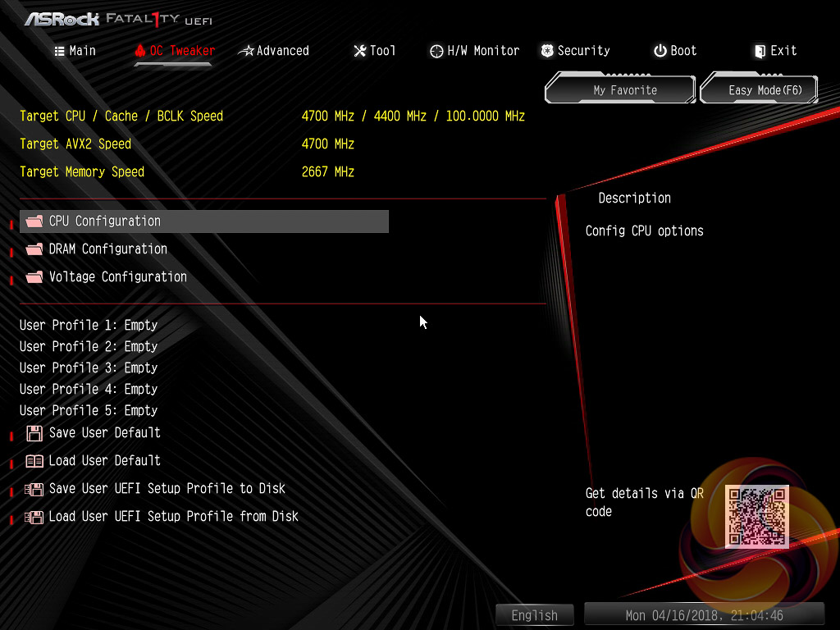Click the Save Profile to Disk icon
This screenshot has height=630, width=840.
click(x=34, y=489)
